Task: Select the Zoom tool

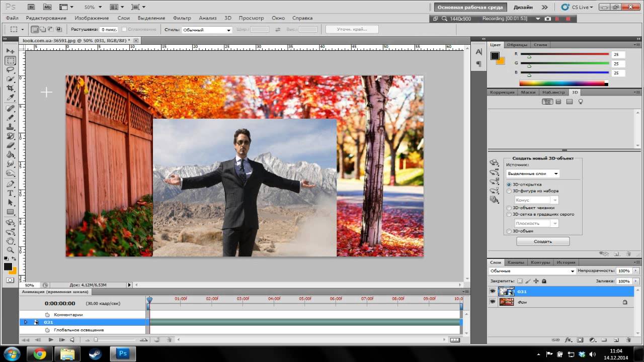Action: [10, 249]
